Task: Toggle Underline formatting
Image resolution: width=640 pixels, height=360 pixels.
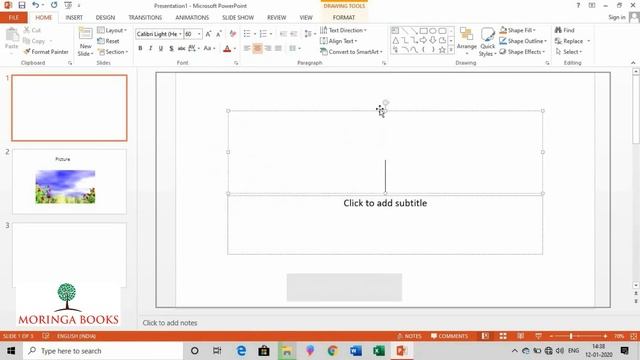Action: [x=161, y=49]
